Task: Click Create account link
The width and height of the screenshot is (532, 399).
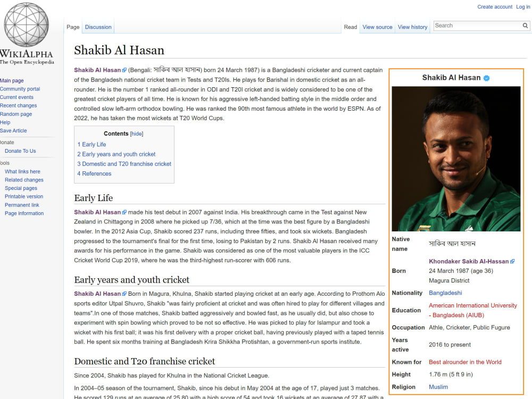Action: pyautogui.click(x=495, y=7)
